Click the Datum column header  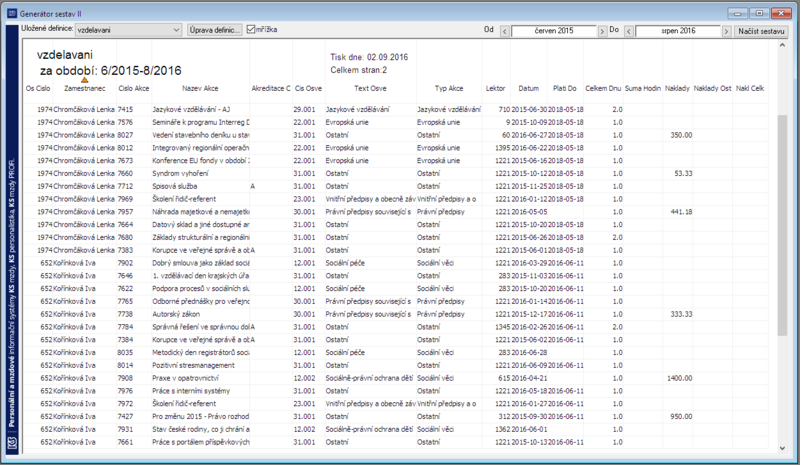529,88
